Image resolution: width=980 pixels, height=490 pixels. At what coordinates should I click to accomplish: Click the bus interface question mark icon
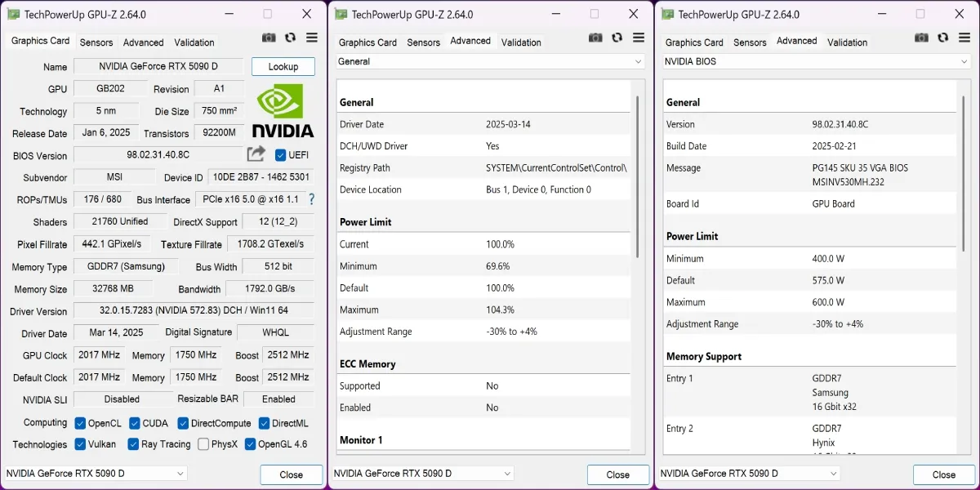pos(311,198)
